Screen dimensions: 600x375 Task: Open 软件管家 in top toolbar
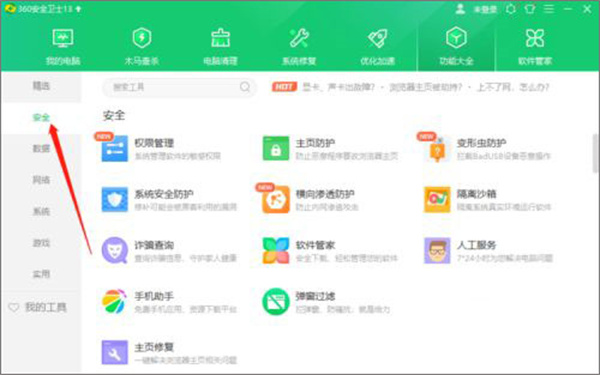(535, 46)
